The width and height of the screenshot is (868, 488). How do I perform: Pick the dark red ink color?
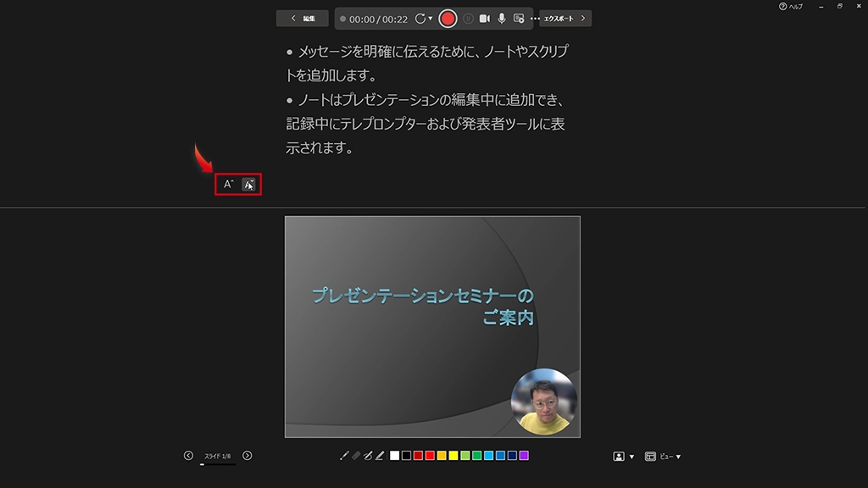point(418,455)
